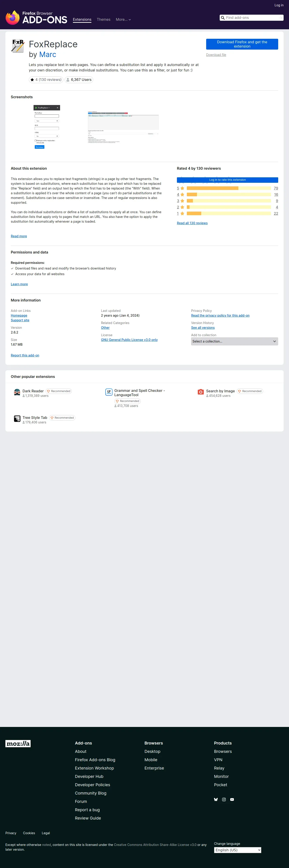
Task: Open Developer Hub footer link
Action: click(89, 777)
